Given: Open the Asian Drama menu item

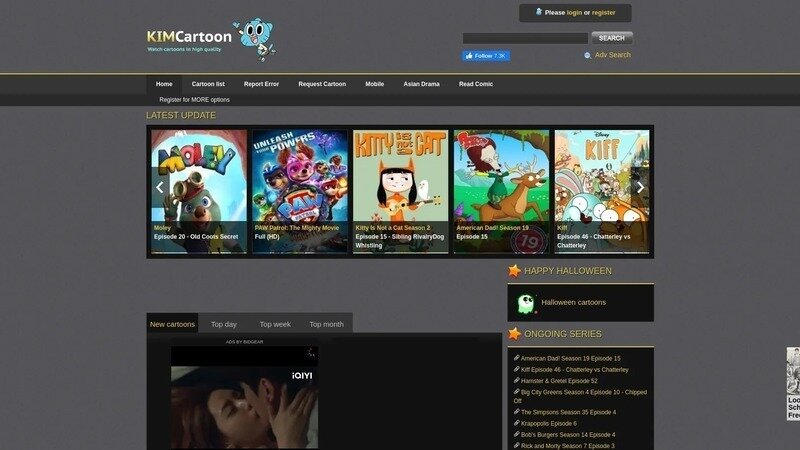Looking at the screenshot, I should [421, 84].
